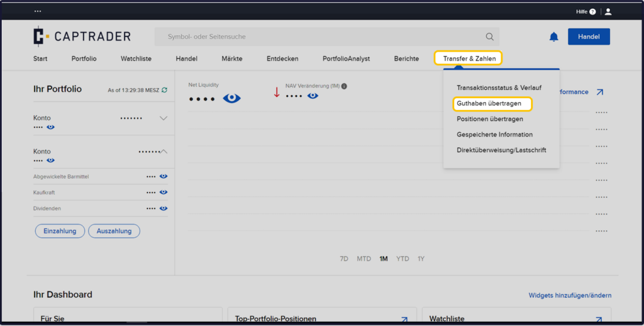Click Auszahlung button
The height and width of the screenshot is (326, 644).
coord(114,231)
